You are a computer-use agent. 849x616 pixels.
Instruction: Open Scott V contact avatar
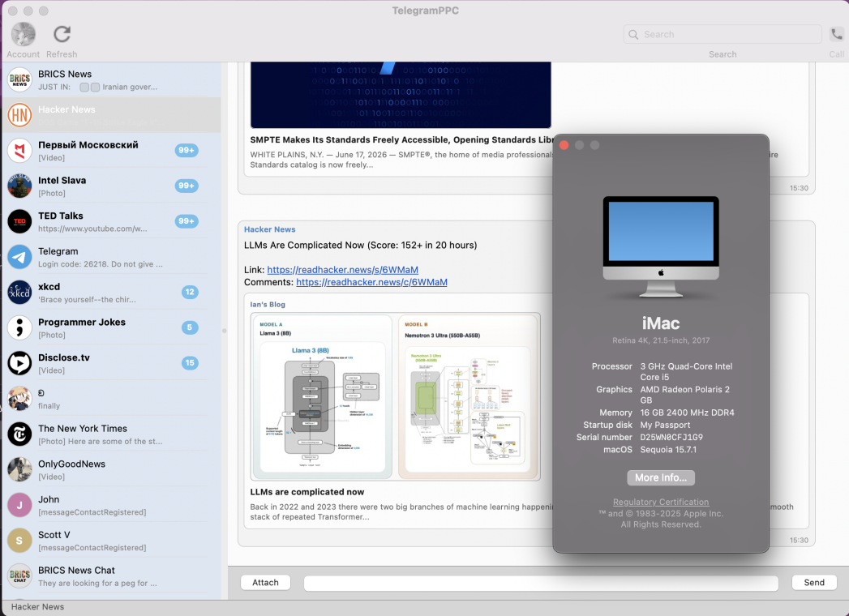pyautogui.click(x=19, y=541)
